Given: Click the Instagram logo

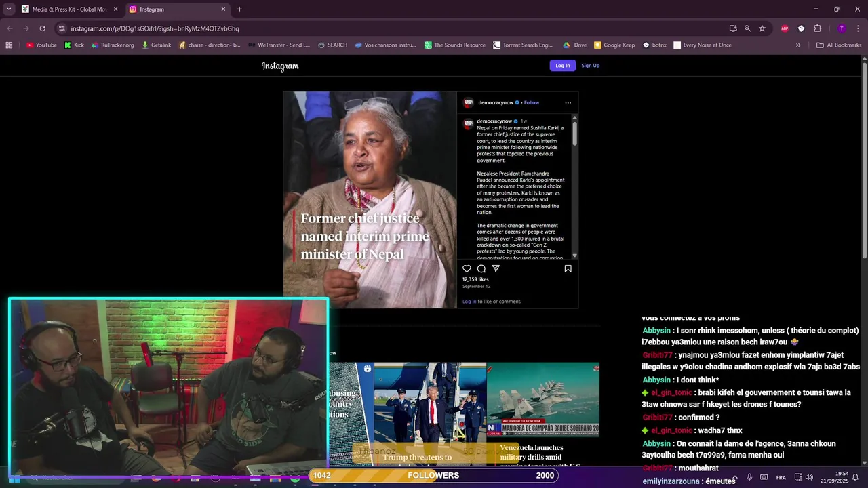Looking at the screenshot, I should (280, 66).
